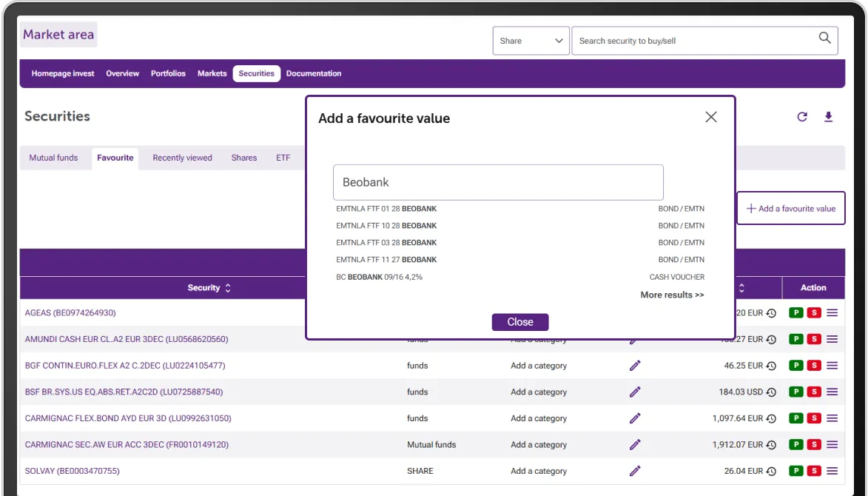The width and height of the screenshot is (868, 496).
Task: Show price history for SOLVAY 26.04 EUR
Action: [771, 472]
